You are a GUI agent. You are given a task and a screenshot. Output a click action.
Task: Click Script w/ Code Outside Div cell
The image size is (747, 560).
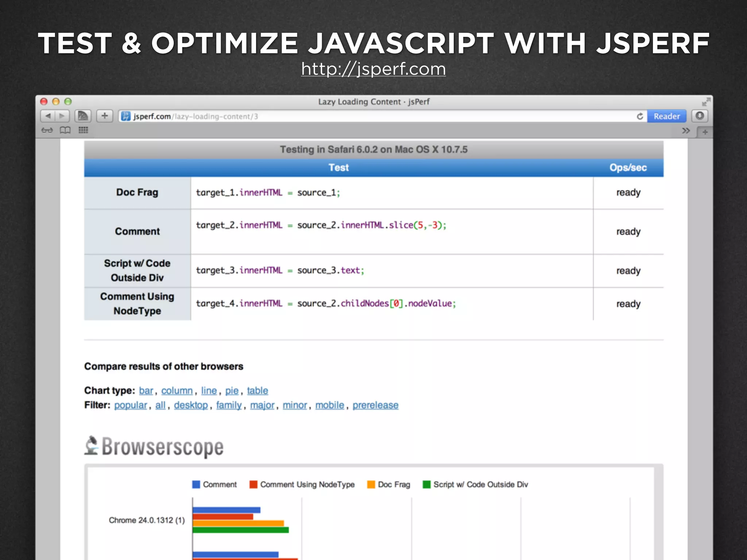point(137,271)
